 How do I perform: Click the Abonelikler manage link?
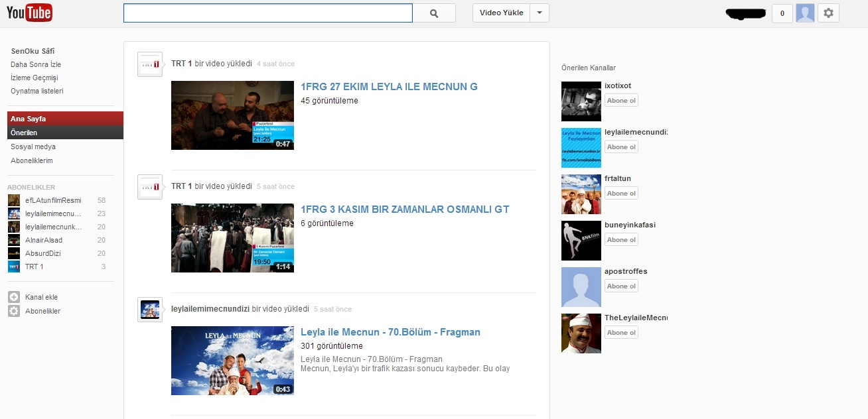tap(42, 311)
